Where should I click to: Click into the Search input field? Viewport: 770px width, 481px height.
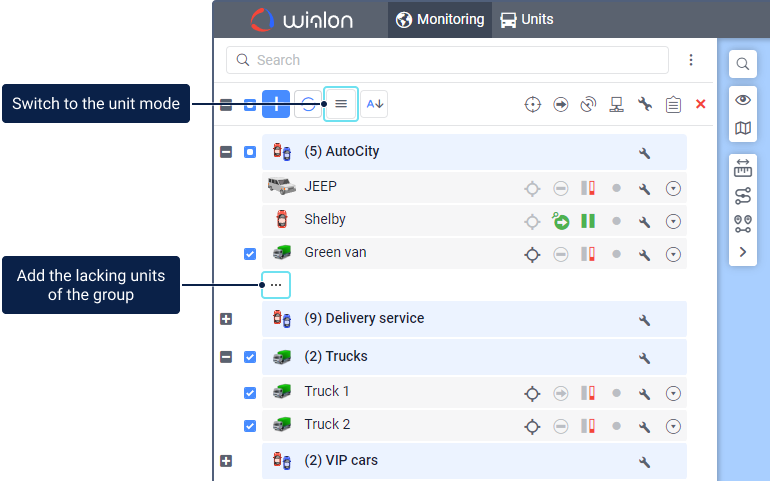pyautogui.click(x=450, y=60)
